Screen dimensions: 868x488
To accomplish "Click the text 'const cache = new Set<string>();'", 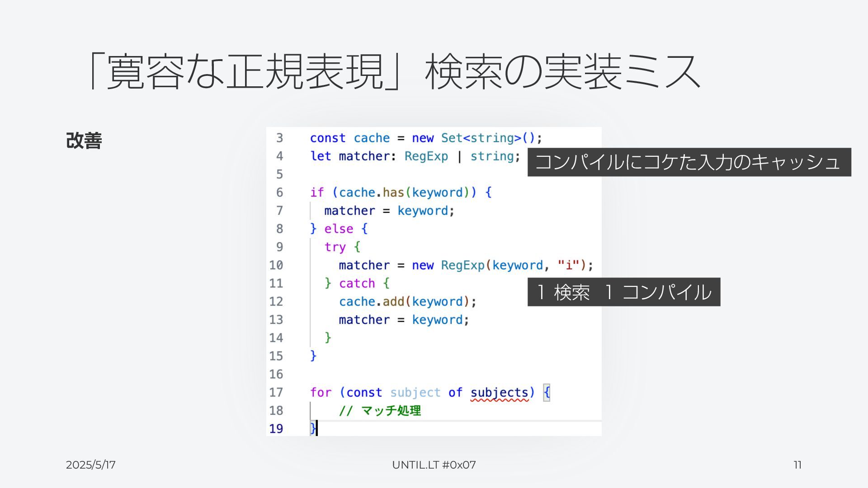I will (x=426, y=138).
